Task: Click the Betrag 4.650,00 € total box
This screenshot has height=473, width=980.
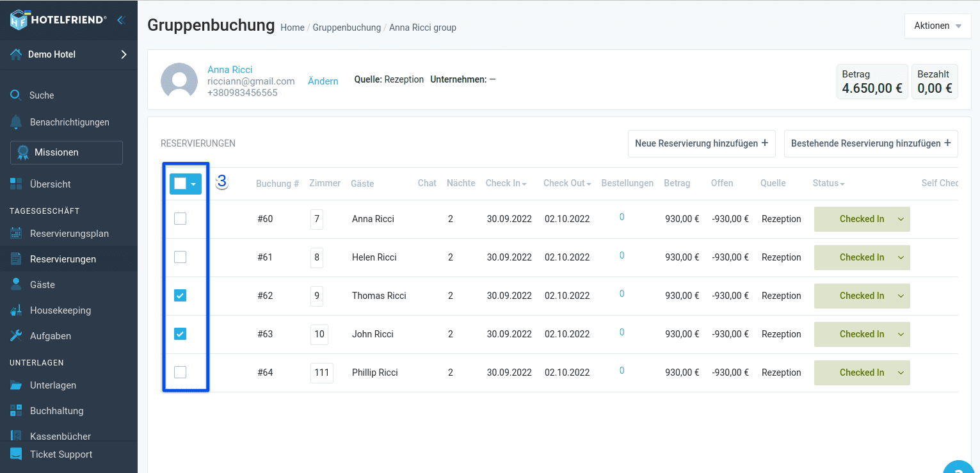Action: pos(872,81)
